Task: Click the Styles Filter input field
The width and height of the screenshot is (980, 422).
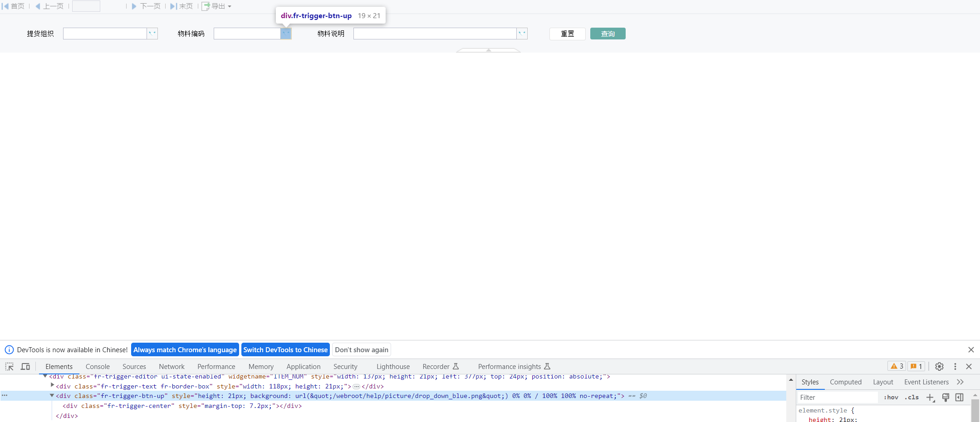Action: pyautogui.click(x=837, y=398)
